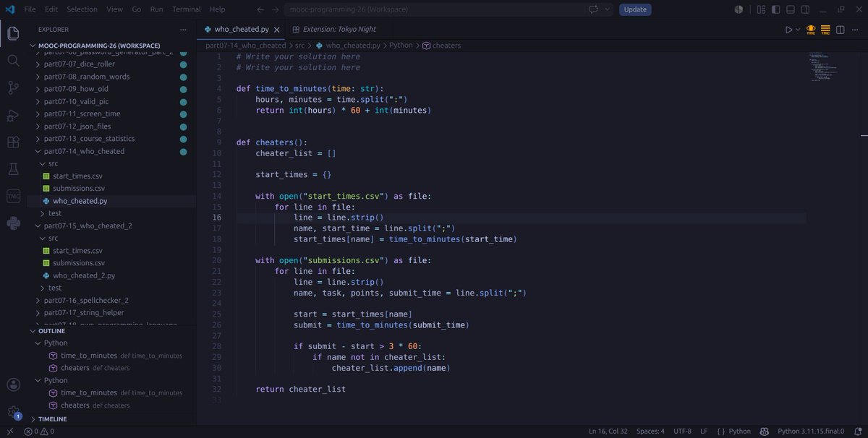
Task: Click the remote window indicator in status bar
Action: coord(9,431)
